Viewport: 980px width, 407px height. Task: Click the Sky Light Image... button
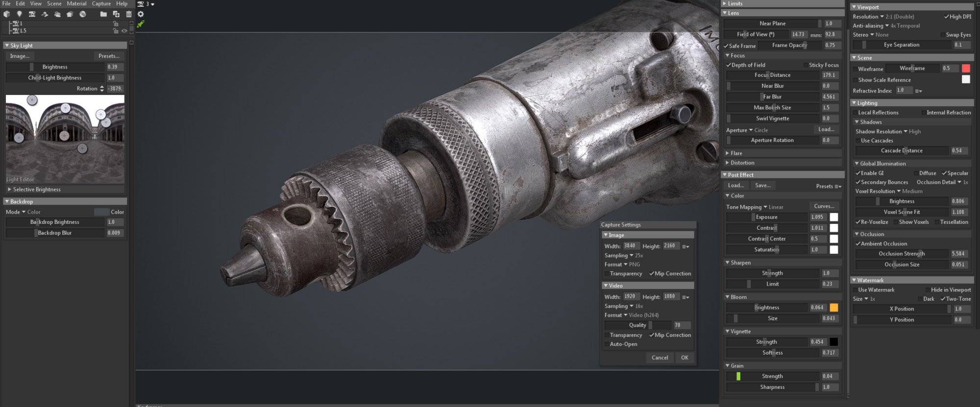pyautogui.click(x=20, y=56)
